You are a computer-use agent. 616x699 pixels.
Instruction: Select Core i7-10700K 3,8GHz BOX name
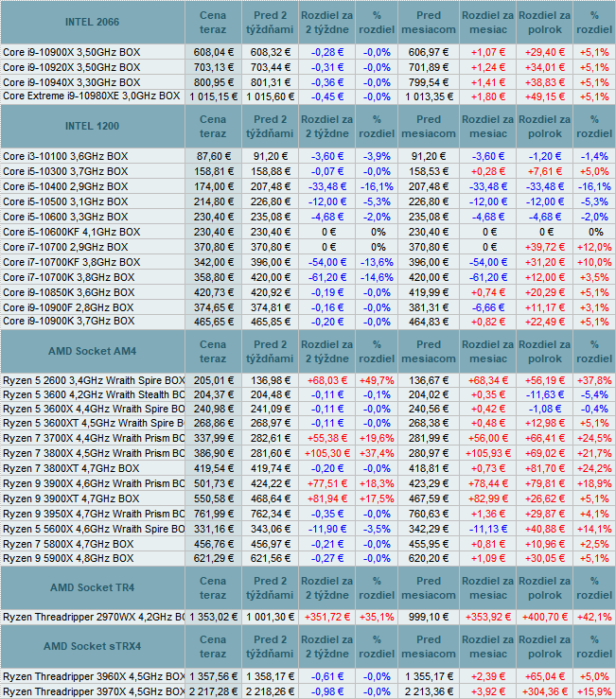69,278
